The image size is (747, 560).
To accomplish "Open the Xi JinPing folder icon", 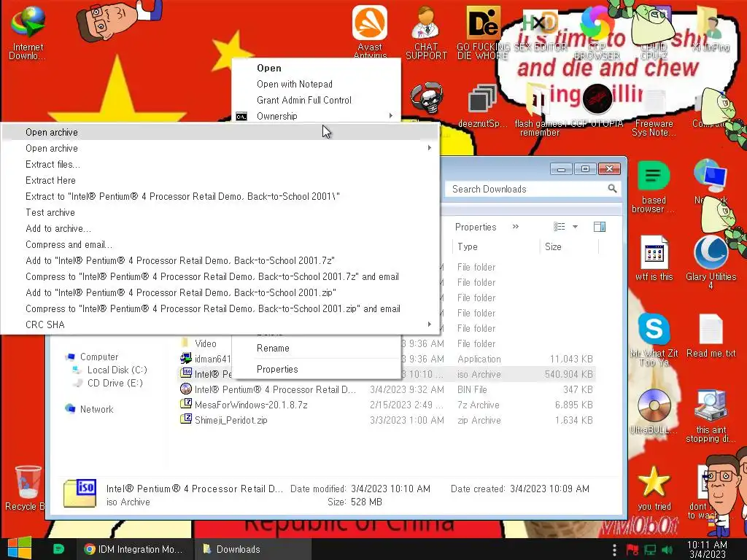I will [x=711, y=29].
